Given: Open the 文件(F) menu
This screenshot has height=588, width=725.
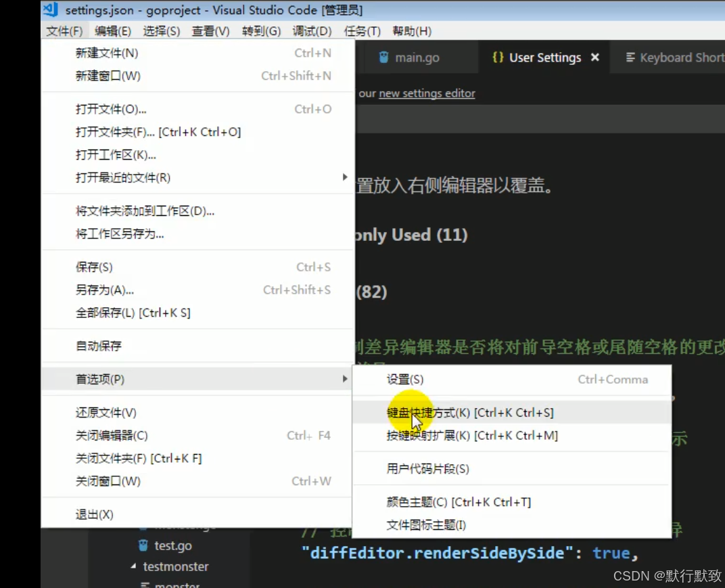Looking at the screenshot, I should tap(64, 31).
